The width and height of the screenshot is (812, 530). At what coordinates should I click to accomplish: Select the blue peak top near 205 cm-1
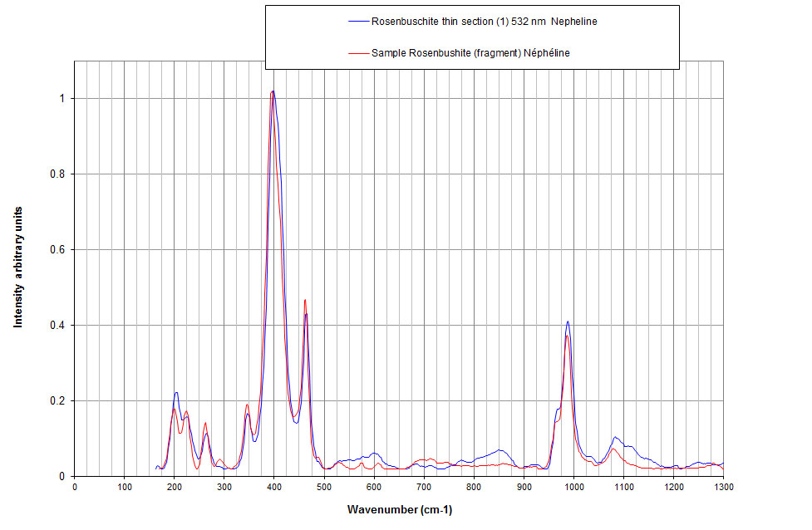pos(176,393)
